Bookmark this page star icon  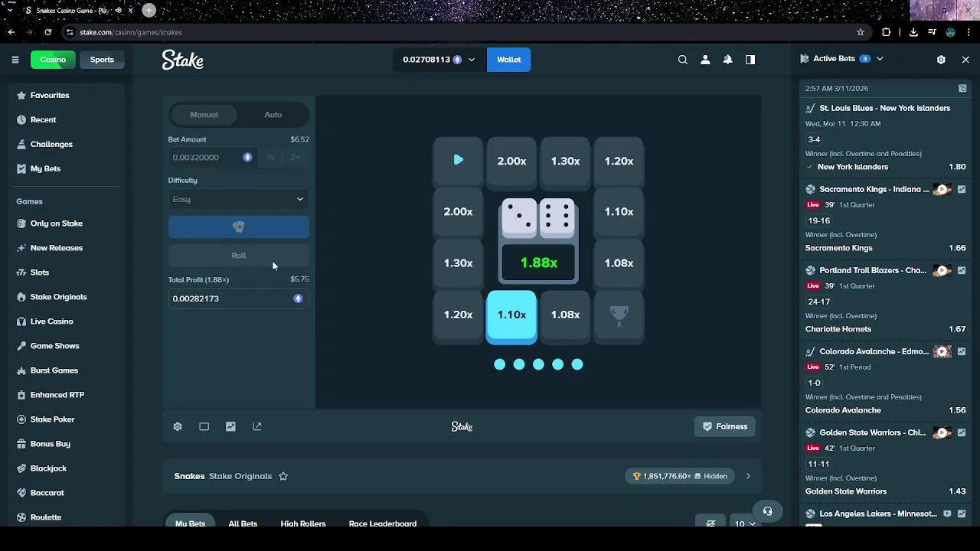point(861,32)
